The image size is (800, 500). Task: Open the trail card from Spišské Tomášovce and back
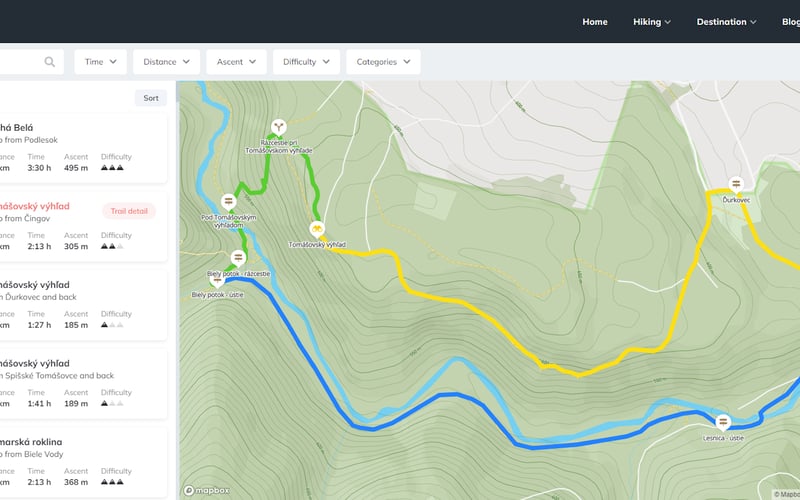click(83, 385)
